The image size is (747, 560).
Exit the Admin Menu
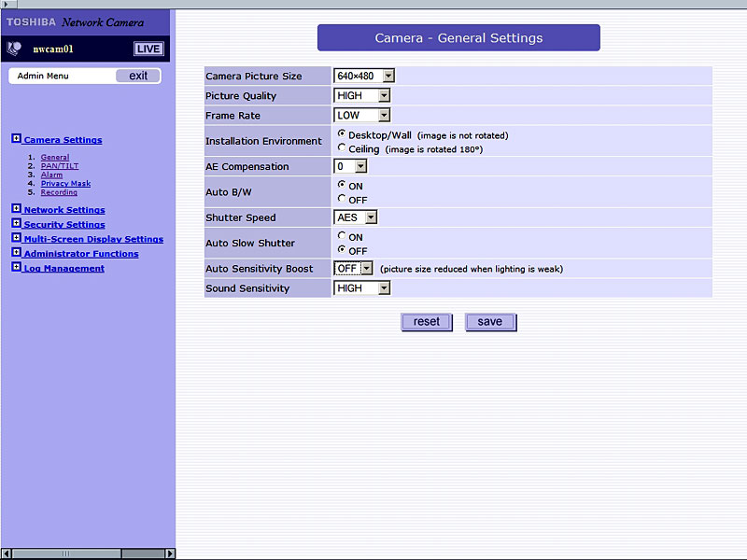point(138,76)
